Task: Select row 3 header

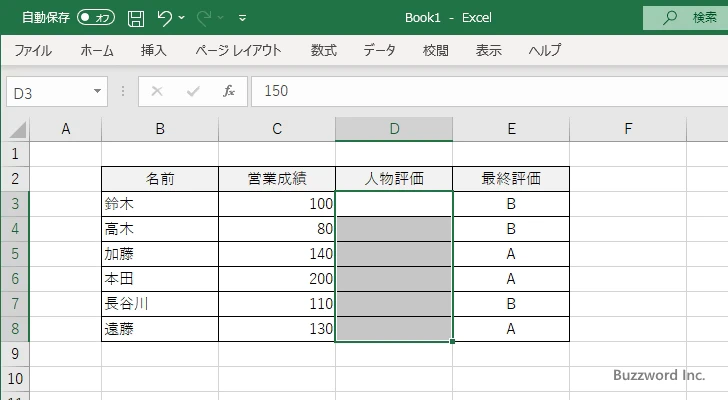Action: (15, 204)
